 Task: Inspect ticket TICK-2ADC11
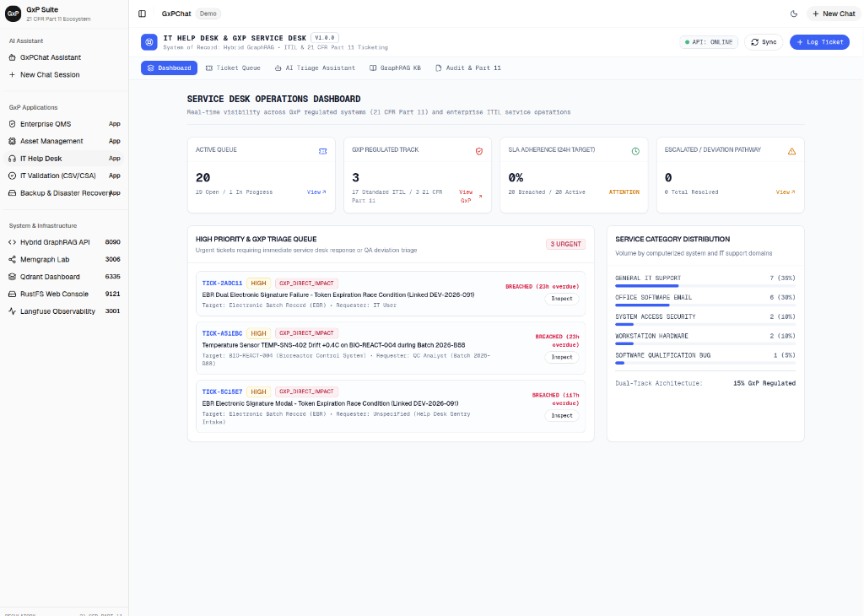click(x=561, y=299)
